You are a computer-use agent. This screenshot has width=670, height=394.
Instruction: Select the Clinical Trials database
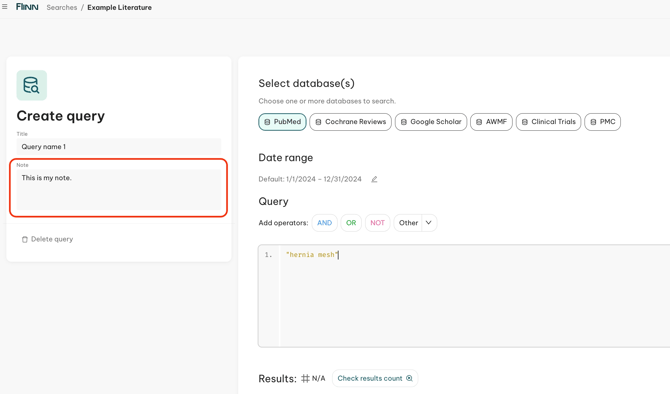click(x=549, y=122)
